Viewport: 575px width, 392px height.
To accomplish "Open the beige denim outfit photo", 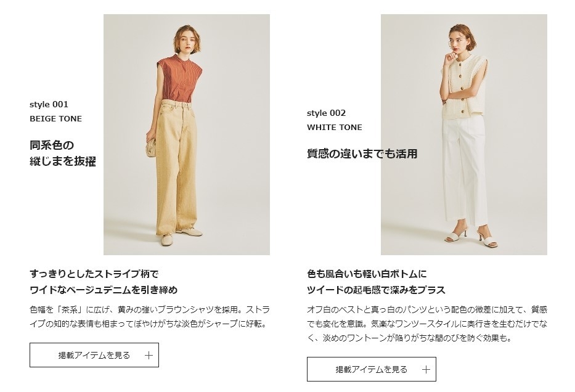I will click(187, 134).
